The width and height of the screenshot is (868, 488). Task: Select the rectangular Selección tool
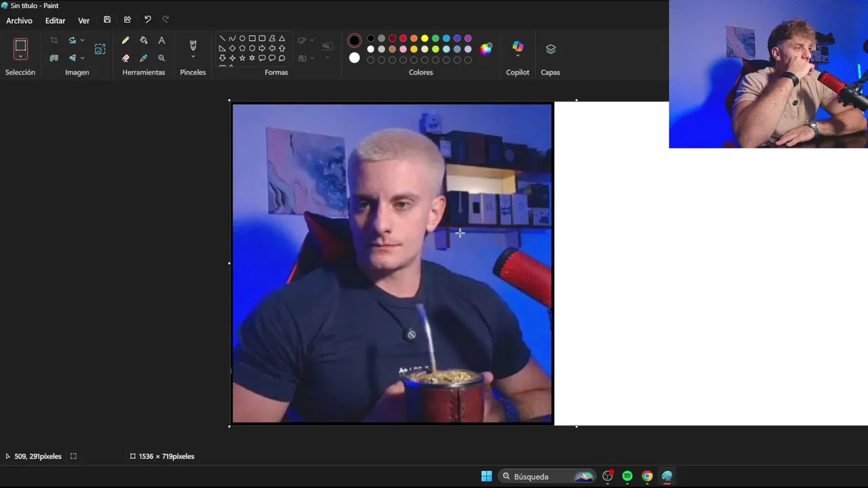coord(20,45)
